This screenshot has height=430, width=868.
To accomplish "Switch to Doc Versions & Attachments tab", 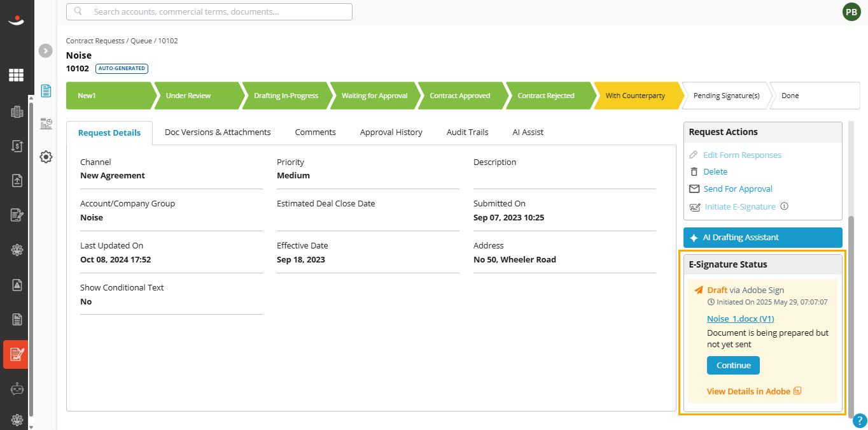I will click(x=218, y=133).
